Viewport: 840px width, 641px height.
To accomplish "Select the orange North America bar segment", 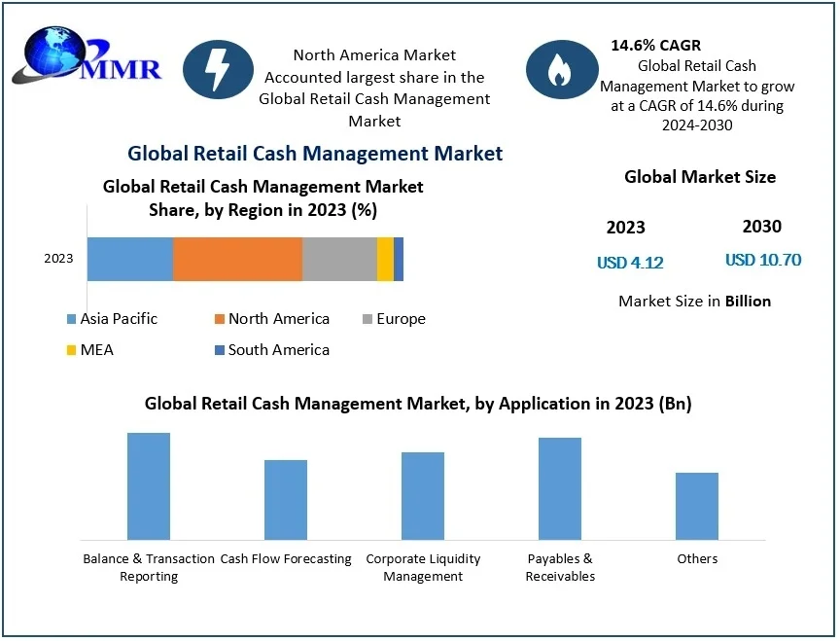I will 237,259.
